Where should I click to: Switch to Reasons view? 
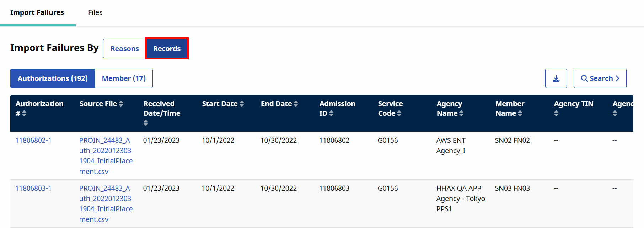click(x=124, y=49)
